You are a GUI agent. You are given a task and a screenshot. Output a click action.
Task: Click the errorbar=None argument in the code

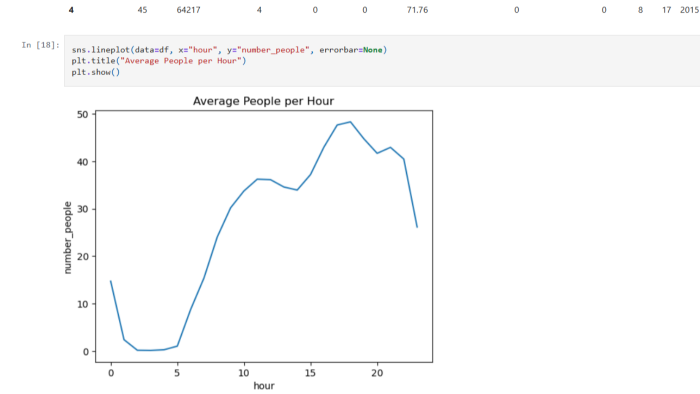(x=350, y=50)
